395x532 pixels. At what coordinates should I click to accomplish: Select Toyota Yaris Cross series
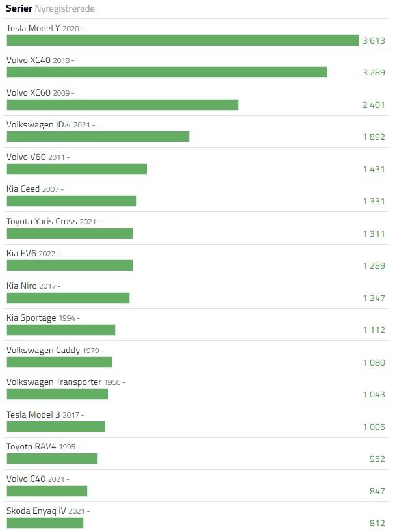tap(42, 221)
